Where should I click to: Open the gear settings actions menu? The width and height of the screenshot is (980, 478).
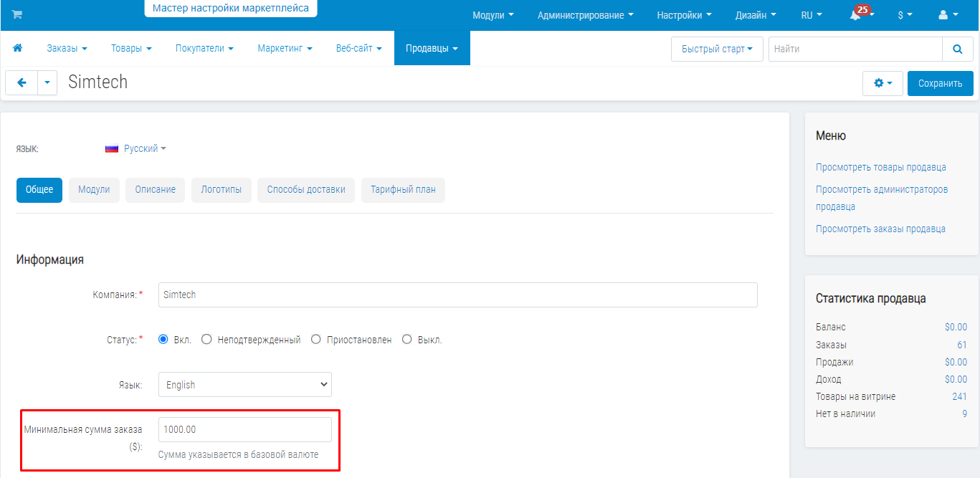(883, 83)
